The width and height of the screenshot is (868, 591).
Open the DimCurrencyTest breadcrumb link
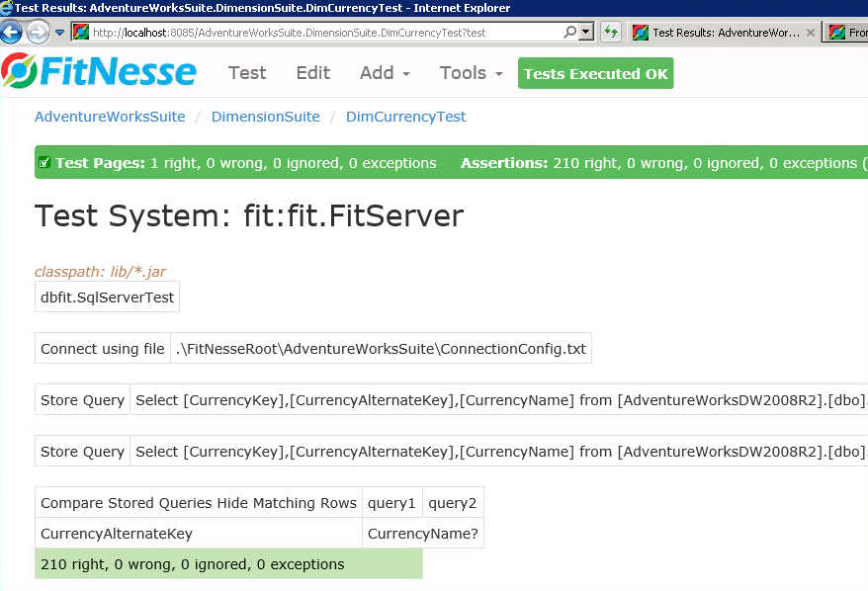point(405,117)
